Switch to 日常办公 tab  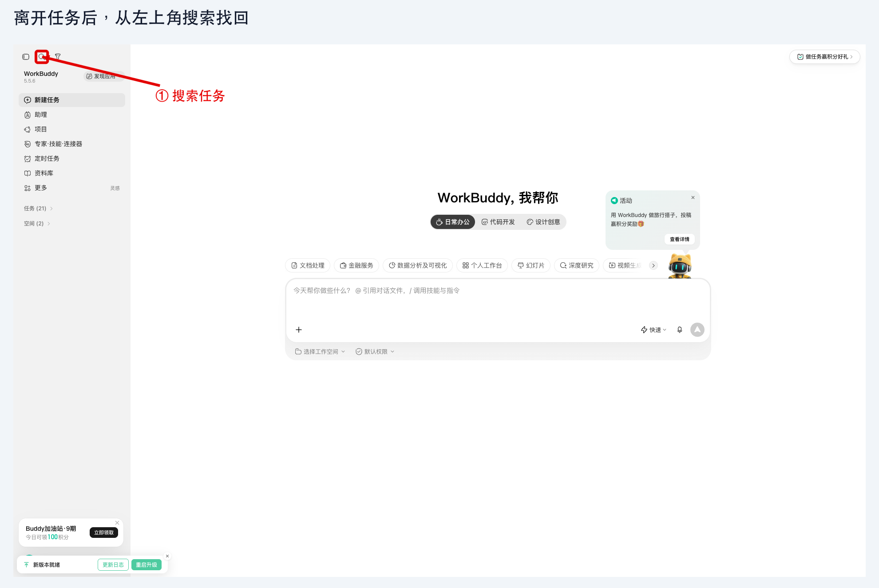453,222
